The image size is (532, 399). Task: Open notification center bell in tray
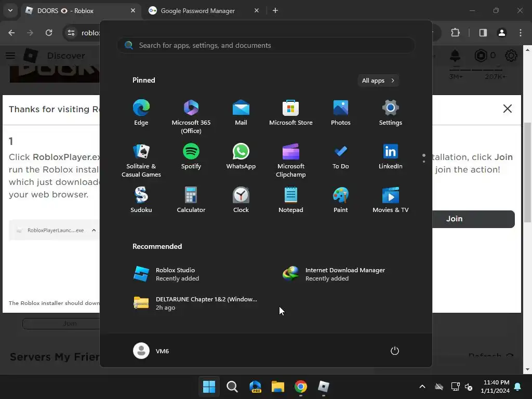(x=518, y=387)
